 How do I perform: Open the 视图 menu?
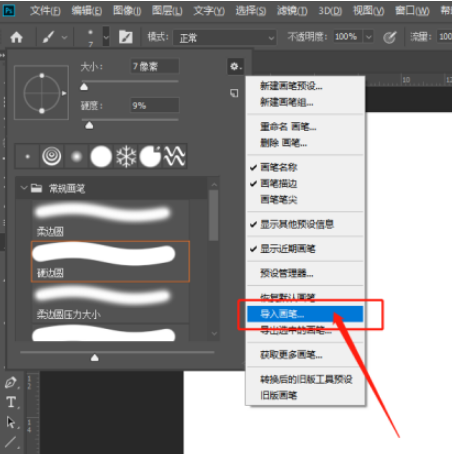[368, 11]
